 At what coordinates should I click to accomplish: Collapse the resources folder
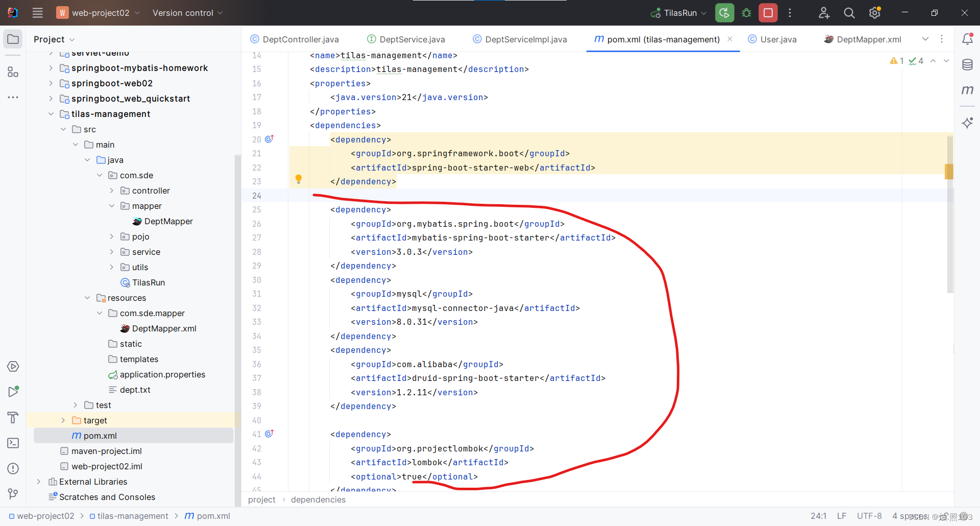87,298
